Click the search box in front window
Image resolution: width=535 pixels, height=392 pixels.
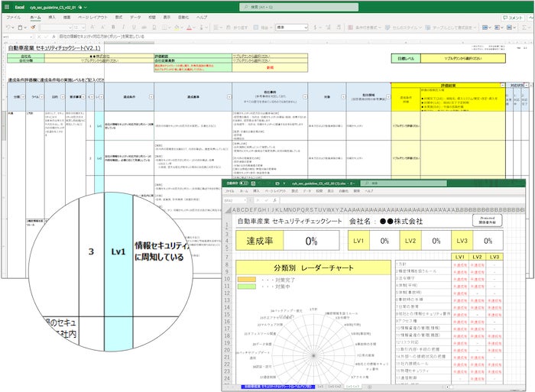point(404,183)
